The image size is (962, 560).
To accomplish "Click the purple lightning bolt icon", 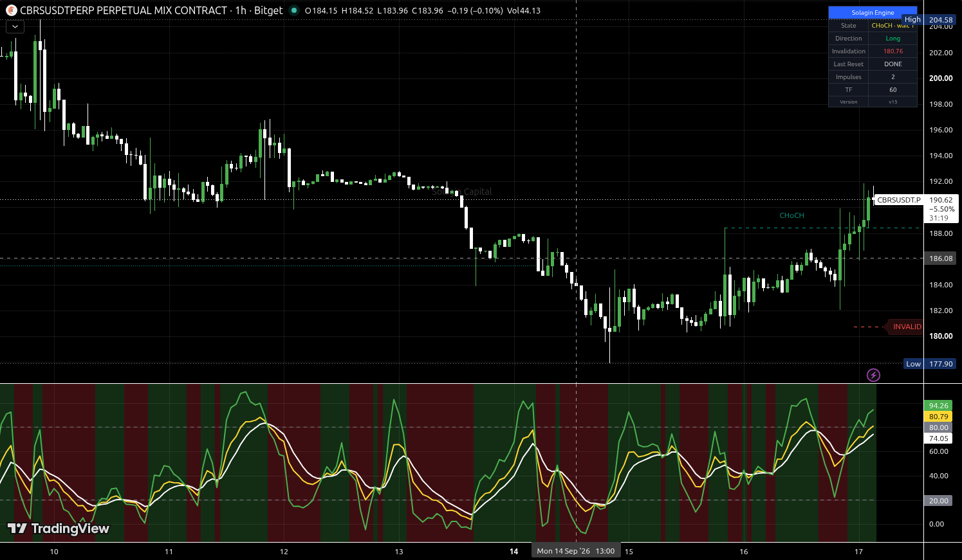I will 873,375.
